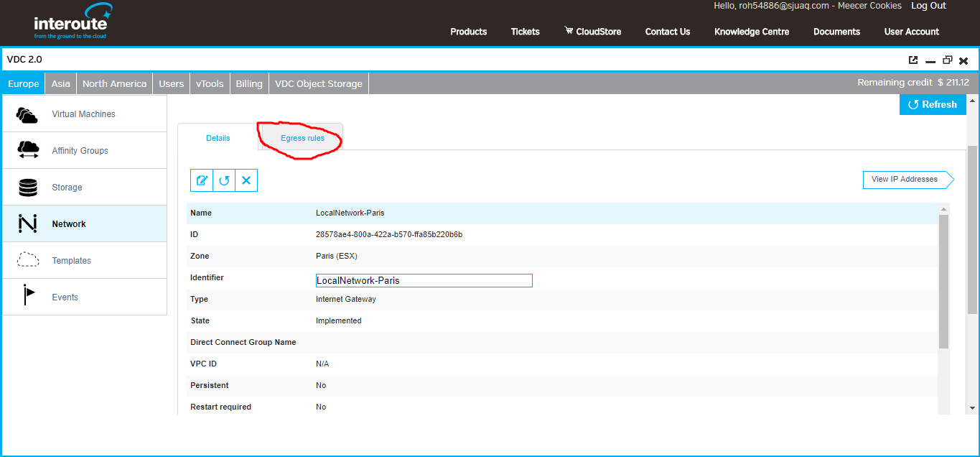Restore the VDC 2.0 panel size
980x457 pixels.
tap(948, 60)
